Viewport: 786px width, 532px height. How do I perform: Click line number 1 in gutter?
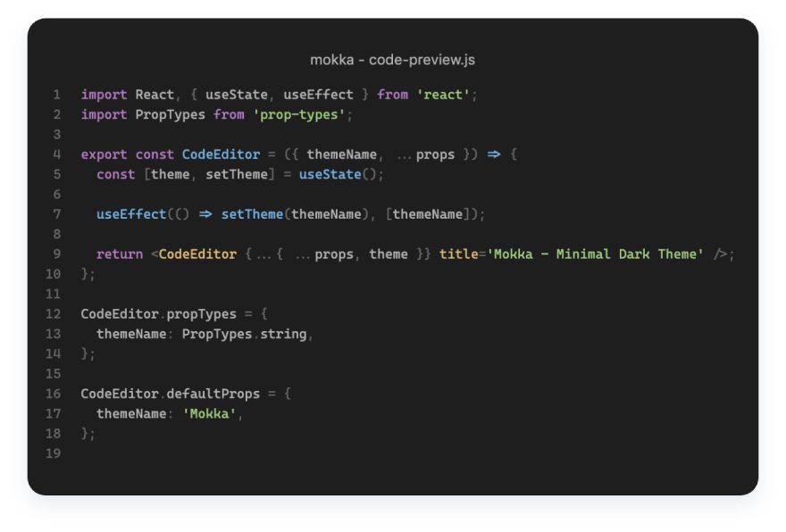56,95
